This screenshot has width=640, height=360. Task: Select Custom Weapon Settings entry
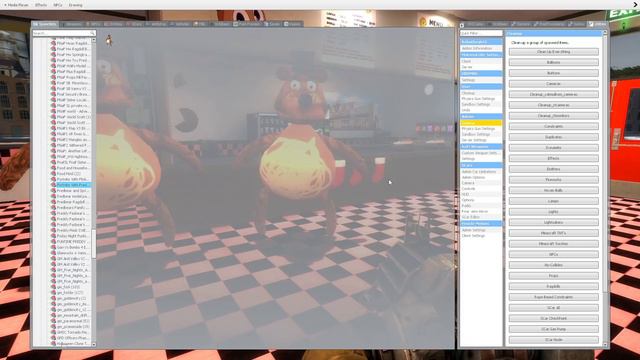481,153
